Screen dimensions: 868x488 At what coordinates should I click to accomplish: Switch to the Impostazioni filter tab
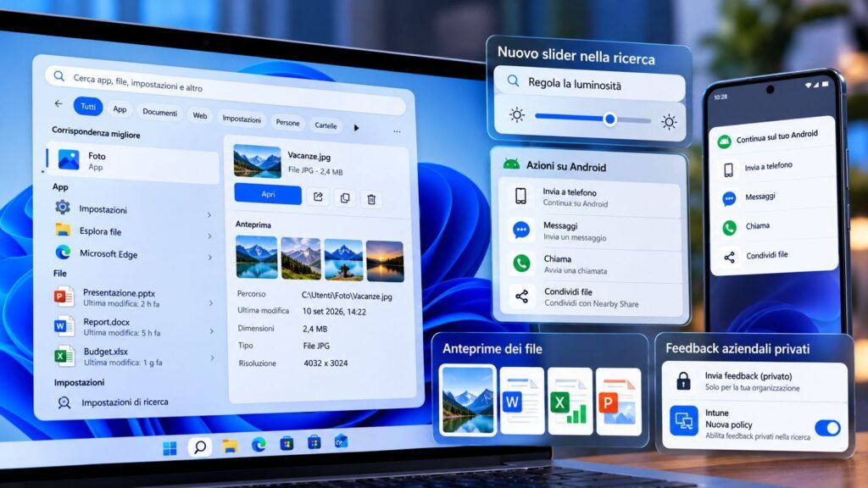tap(242, 119)
